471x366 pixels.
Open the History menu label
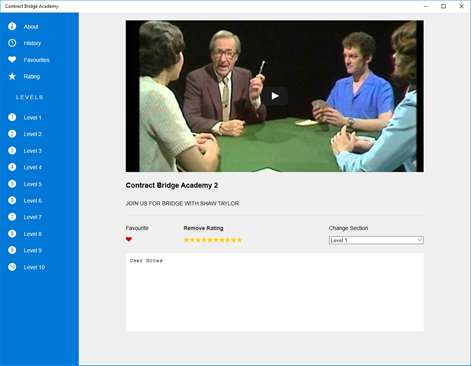click(32, 43)
